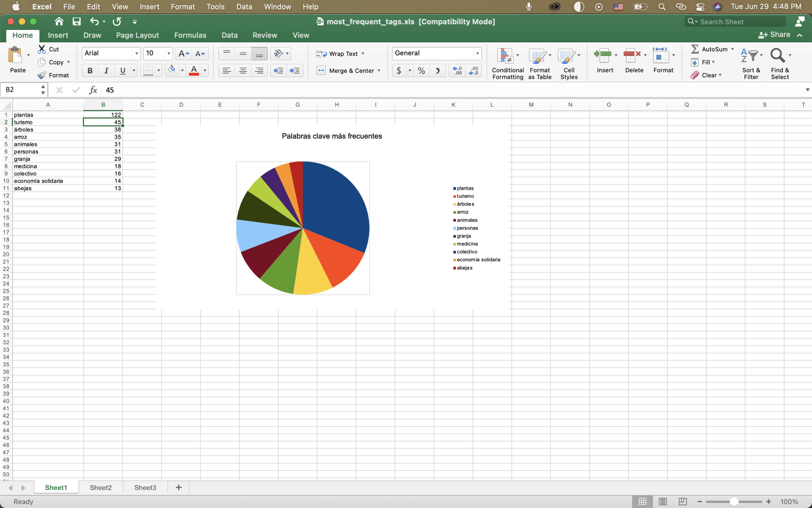This screenshot has width=812, height=508.
Task: Add a new sheet with the plus button
Action: (x=178, y=487)
